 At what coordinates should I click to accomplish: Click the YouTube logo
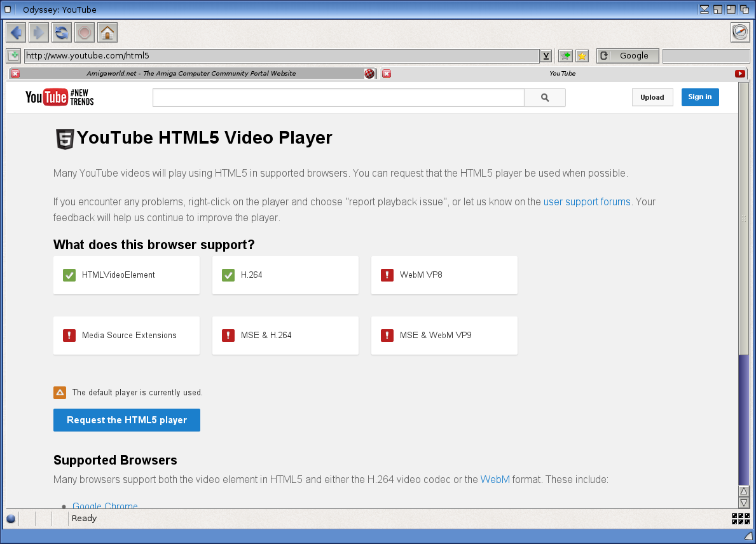click(x=60, y=97)
